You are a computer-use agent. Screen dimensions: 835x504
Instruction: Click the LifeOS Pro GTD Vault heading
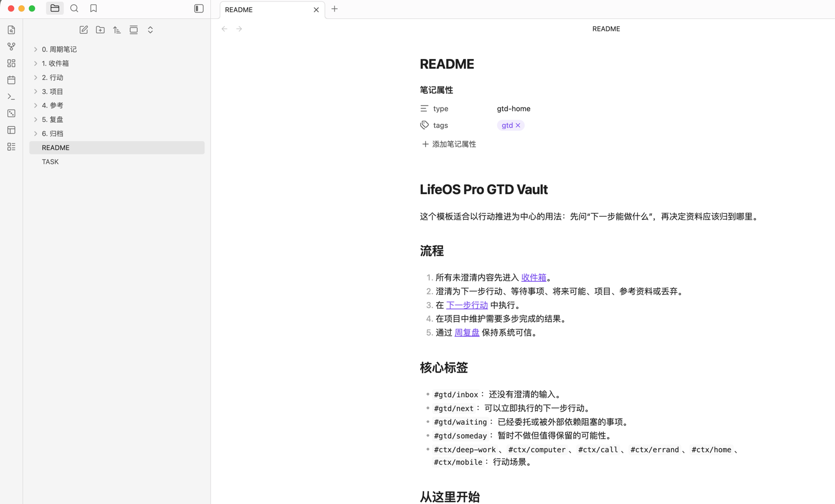[x=484, y=189]
